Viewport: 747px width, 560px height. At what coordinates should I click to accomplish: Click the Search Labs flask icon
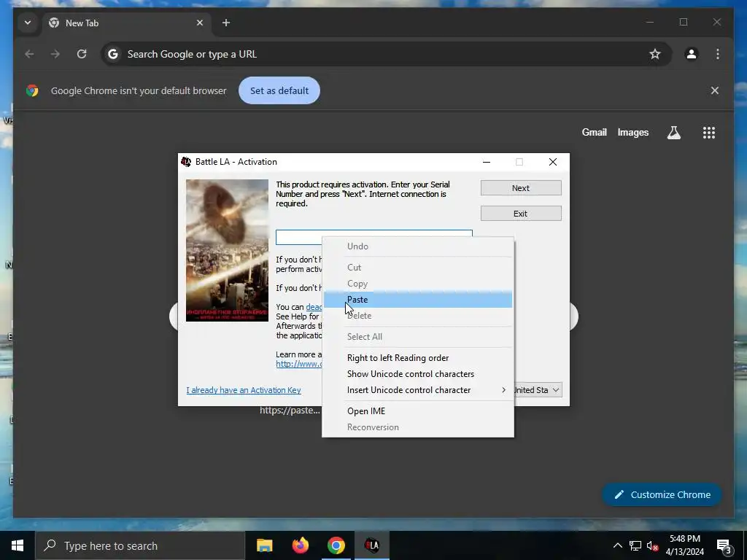pos(673,133)
